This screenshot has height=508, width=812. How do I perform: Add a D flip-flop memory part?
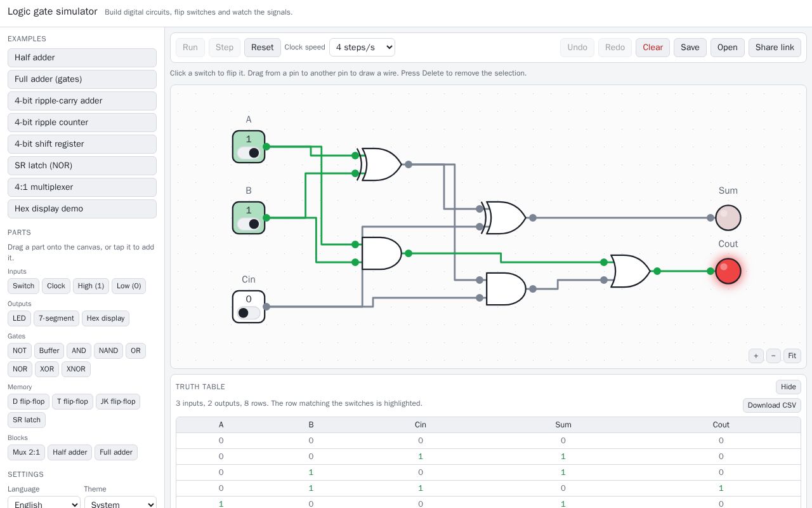pyautogui.click(x=29, y=401)
